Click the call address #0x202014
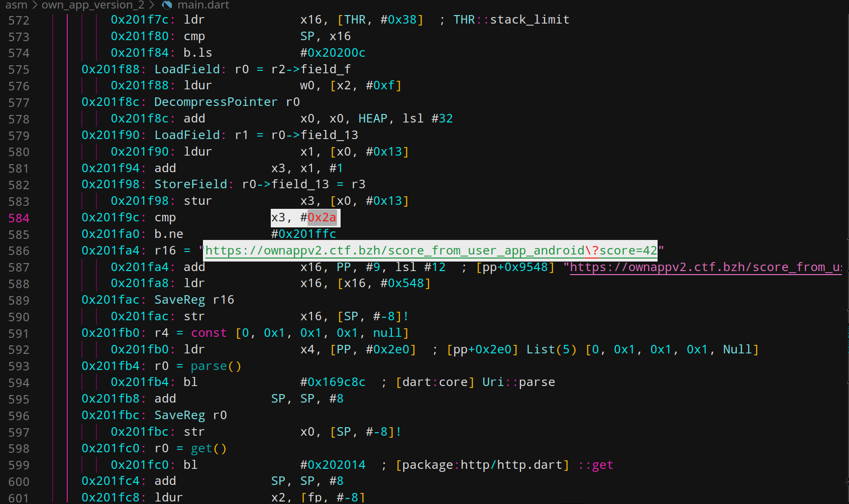 (x=333, y=465)
